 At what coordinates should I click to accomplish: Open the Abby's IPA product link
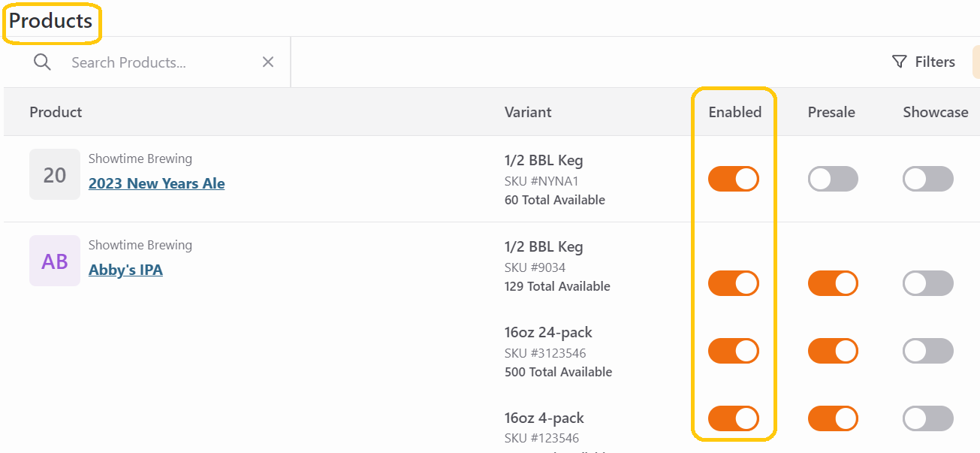125,270
